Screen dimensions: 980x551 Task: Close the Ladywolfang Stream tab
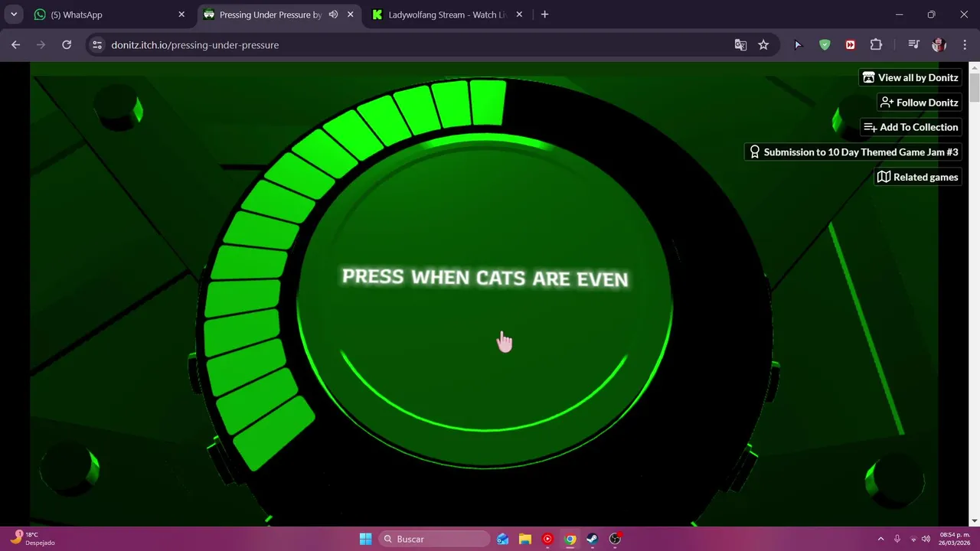(x=519, y=15)
